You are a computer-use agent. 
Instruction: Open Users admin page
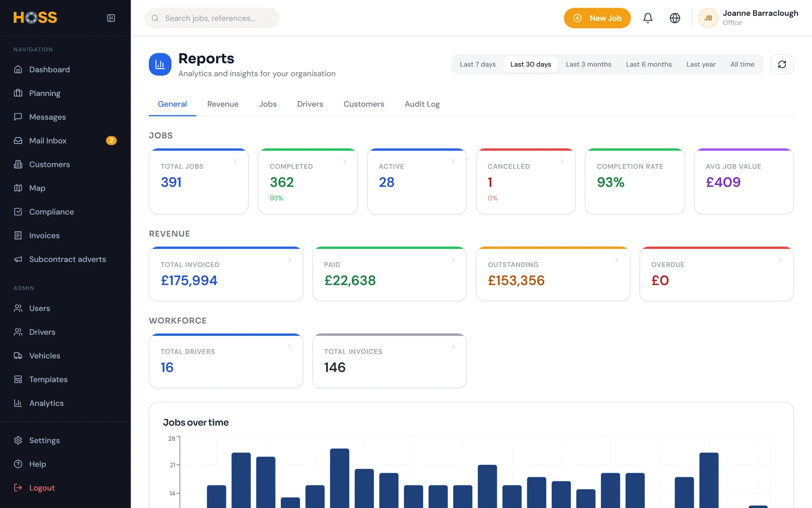(x=65, y=308)
